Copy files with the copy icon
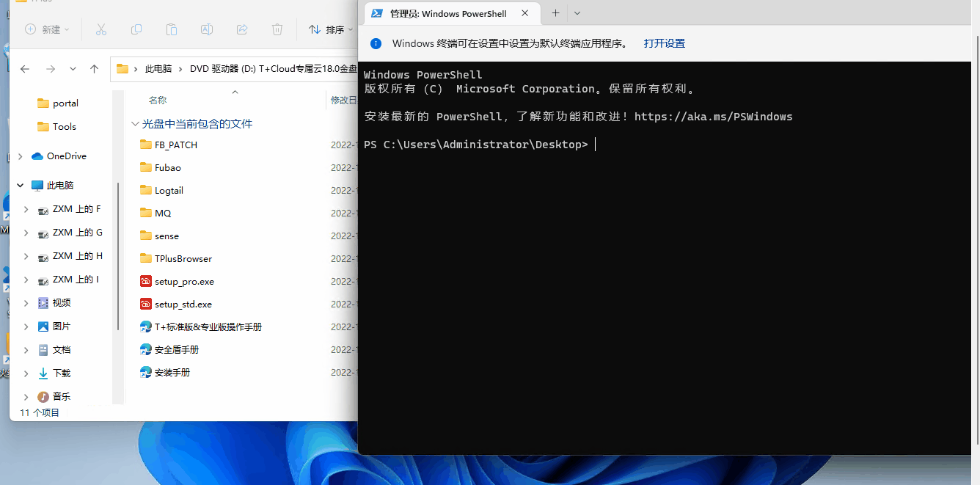This screenshot has width=980, height=485. click(136, 29)
